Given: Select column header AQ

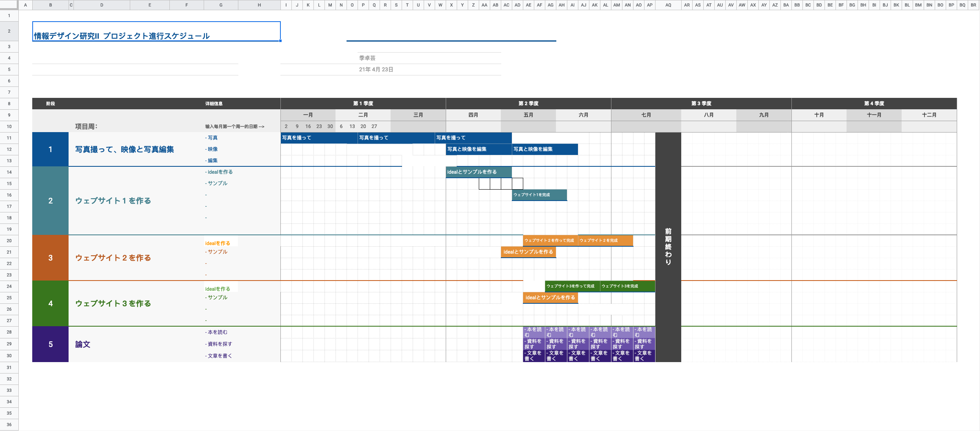Looking at the screenshot, I should (x=668, y=5).
